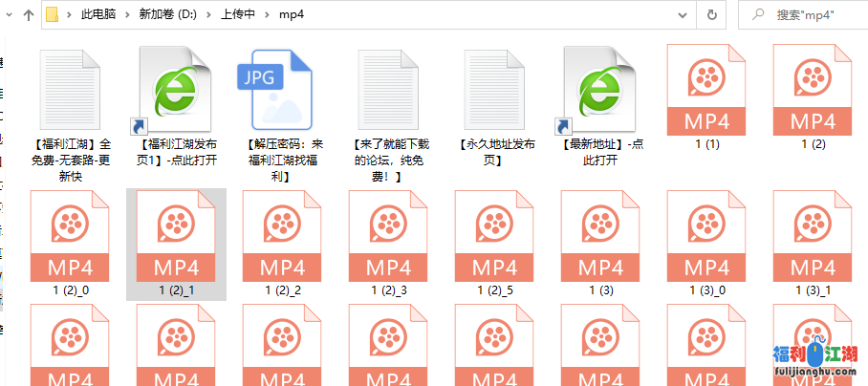Screen dimensions: 868x386
Task: Expand chevron after 此电脑 in the path
Action: tap(129, 15)
